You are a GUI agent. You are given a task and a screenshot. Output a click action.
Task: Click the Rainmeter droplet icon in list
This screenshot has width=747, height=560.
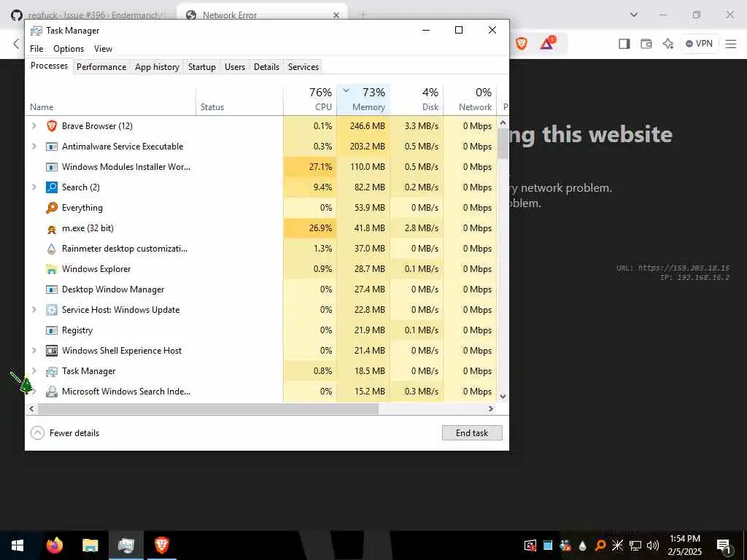(x=52, y=249)
